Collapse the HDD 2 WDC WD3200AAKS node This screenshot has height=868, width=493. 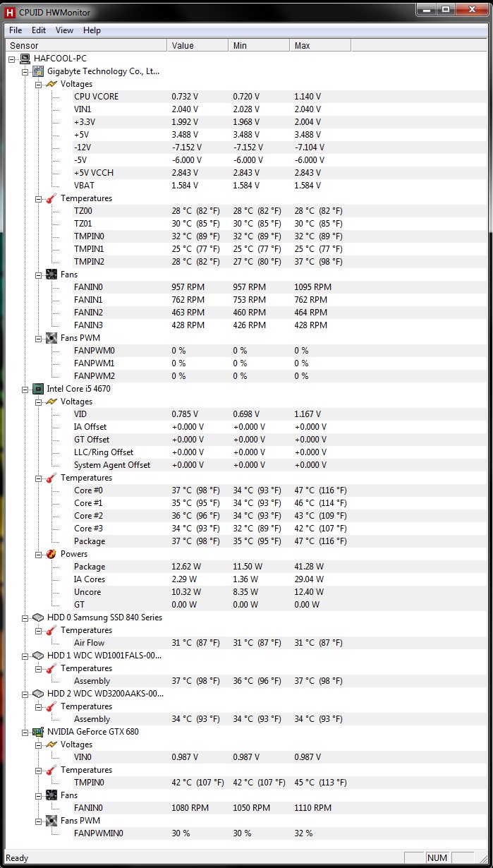point(25,694)
